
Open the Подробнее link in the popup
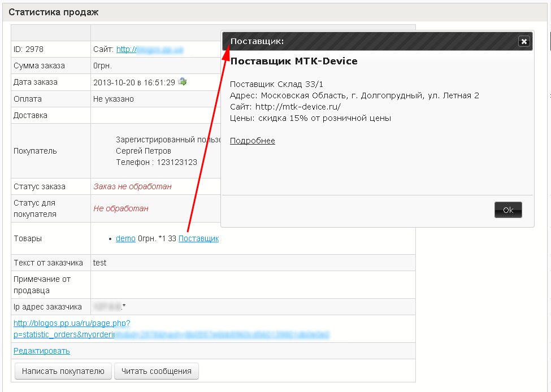[252, 141]
